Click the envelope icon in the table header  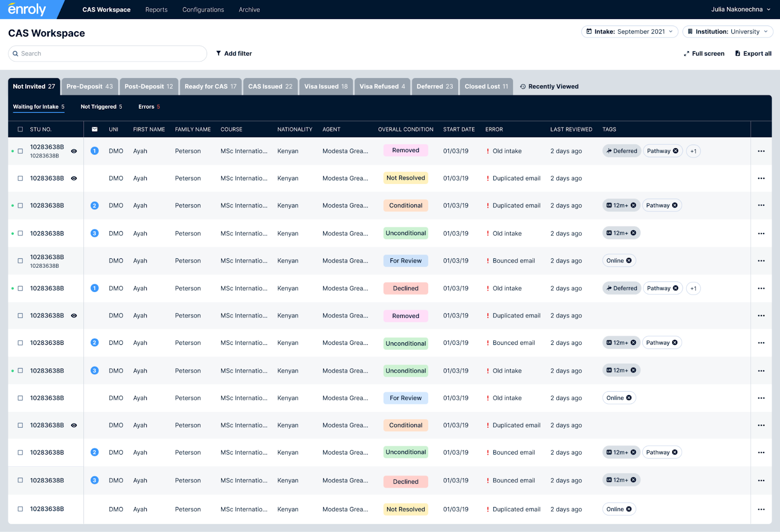point(95,129)
